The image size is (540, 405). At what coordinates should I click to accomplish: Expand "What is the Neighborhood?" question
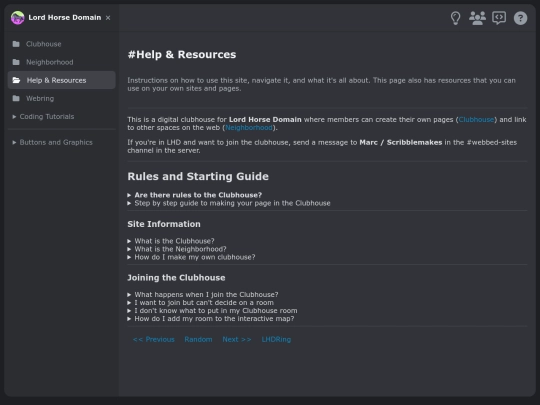[x=177, y=249]
